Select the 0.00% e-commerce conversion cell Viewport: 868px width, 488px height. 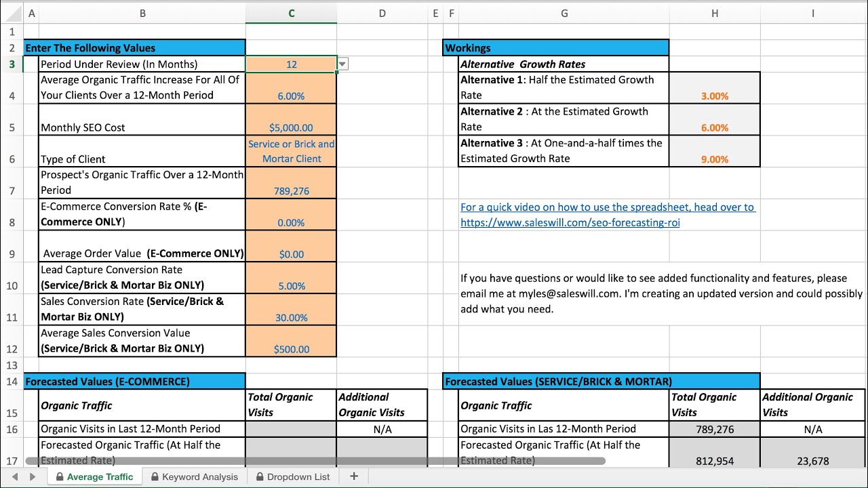click(292, 215)
